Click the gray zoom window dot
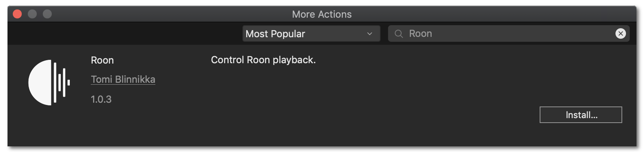This screenshot has height=152, width=644. (47, 14)
